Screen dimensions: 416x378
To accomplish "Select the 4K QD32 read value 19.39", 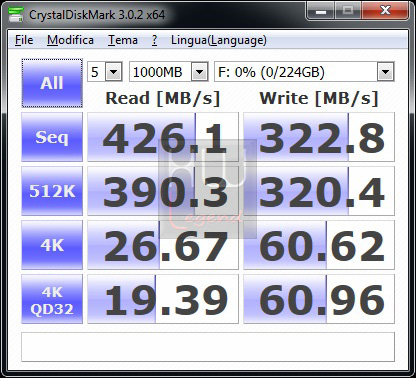I will (163, 299).
